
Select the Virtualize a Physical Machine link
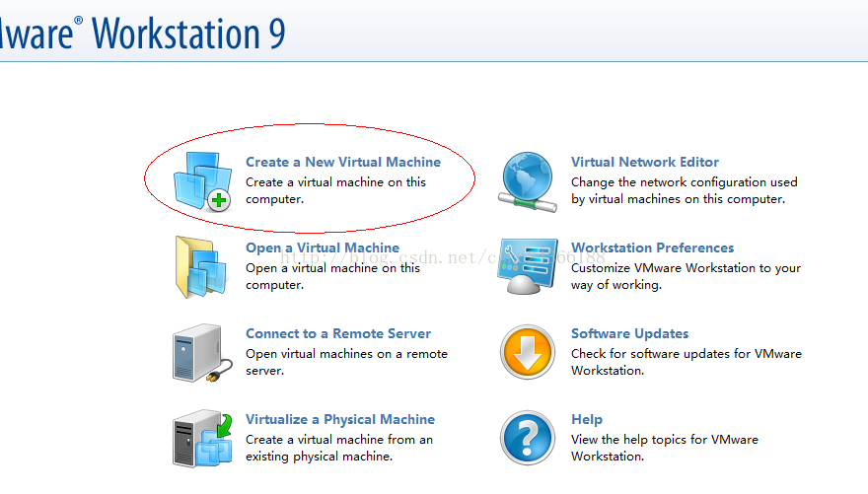[340, 419]
